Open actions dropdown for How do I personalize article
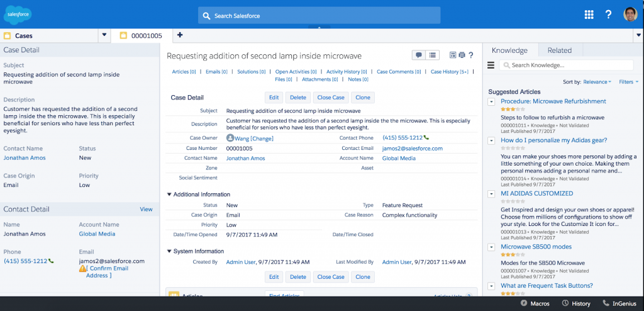This screenshot has height=311, width=644. pos(491,140)
